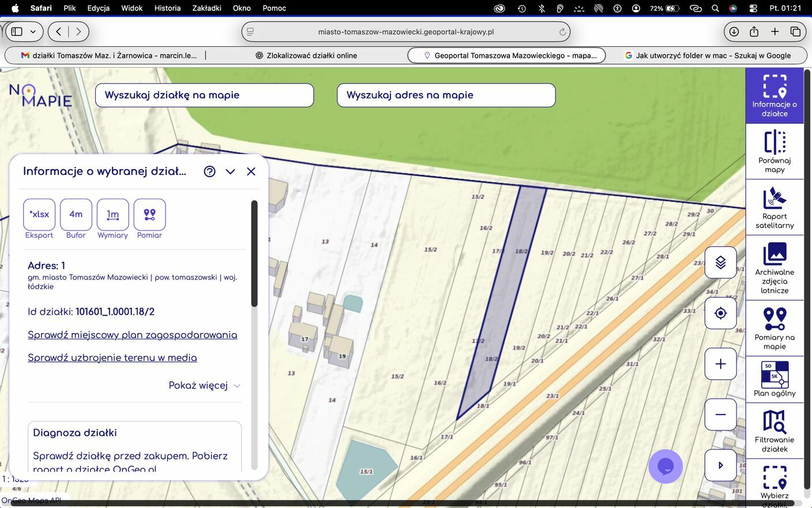Open the Informacje o działce tool
The height and width of the screenshot is (508, 812).
click(x=774, y=96)
